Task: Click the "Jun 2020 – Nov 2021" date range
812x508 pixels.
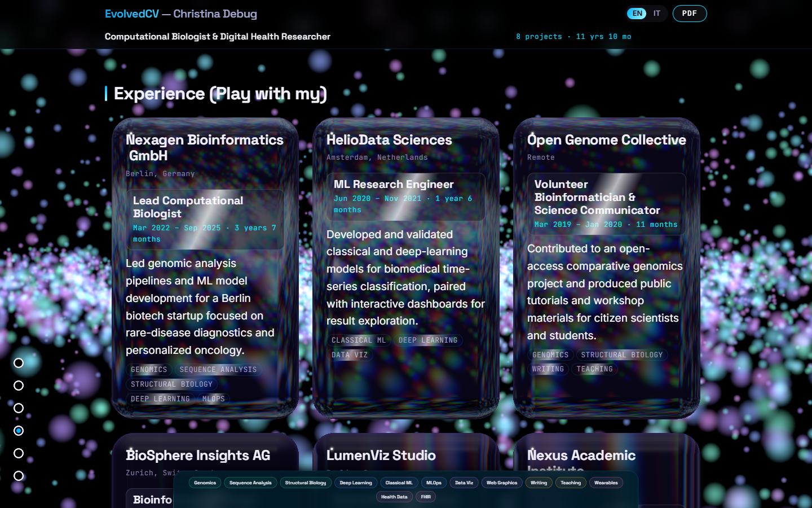Action: [x=377, y=199]
